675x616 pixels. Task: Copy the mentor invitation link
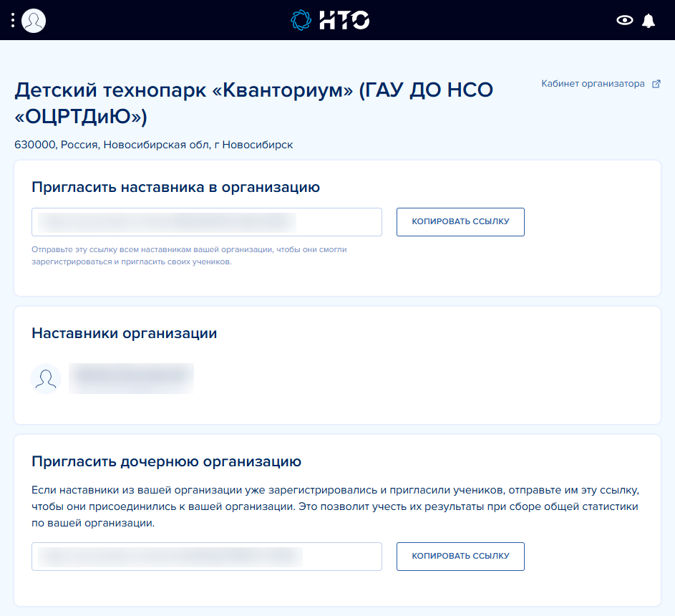[x=461, y=222]
